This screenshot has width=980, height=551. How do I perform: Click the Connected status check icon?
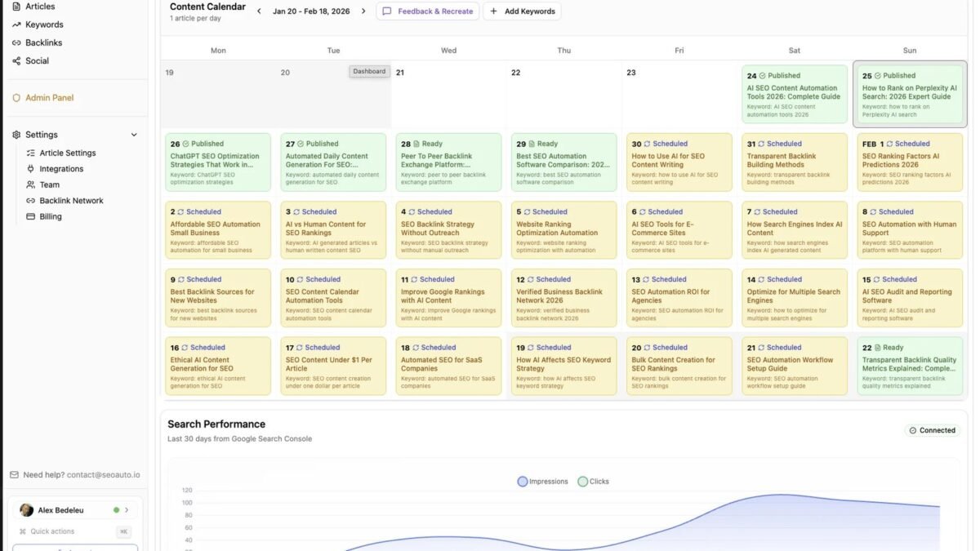tap(913, 430)
